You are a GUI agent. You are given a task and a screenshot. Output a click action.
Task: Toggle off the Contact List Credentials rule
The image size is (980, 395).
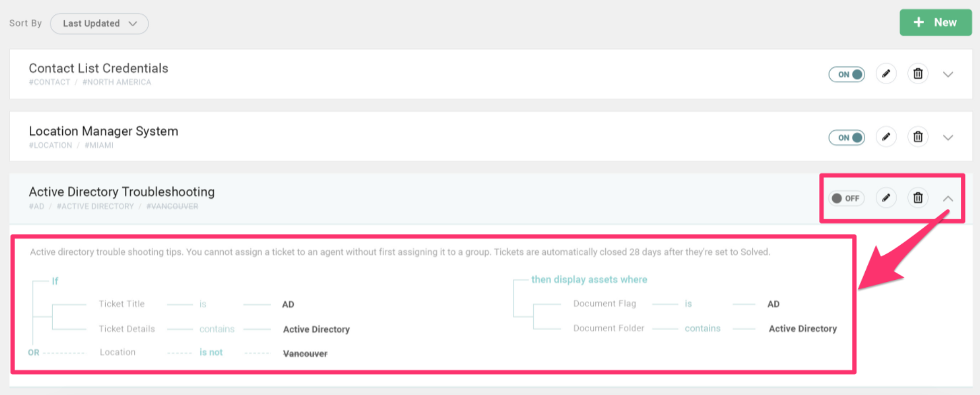click(847, 74)
